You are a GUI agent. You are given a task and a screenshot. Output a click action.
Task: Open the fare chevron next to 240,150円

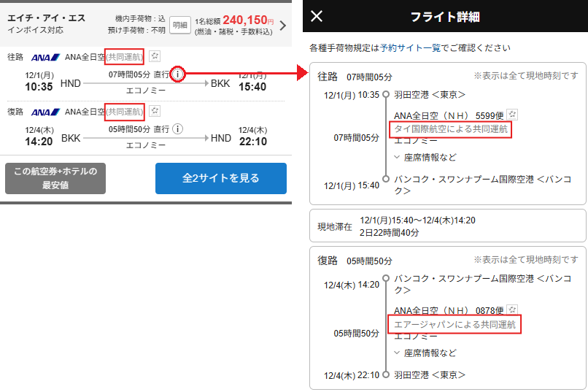(283, 26)
